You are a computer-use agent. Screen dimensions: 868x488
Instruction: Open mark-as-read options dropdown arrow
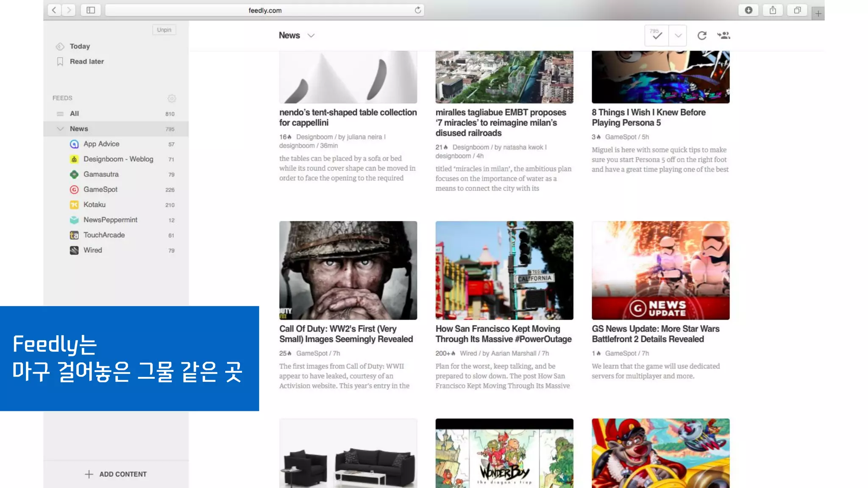pyautogui.click(x=678, y=36)
